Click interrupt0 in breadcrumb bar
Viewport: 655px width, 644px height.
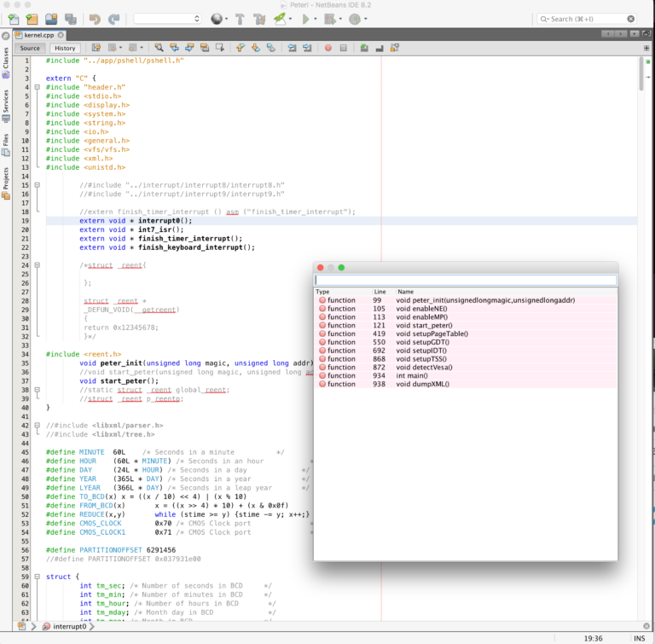click(69, 626)
